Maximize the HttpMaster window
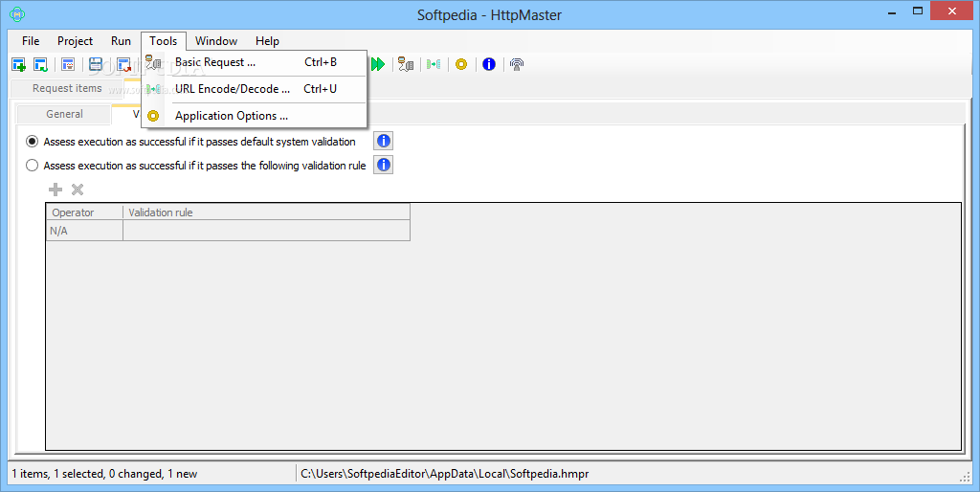The image size is (980, 492). [918, 11]
